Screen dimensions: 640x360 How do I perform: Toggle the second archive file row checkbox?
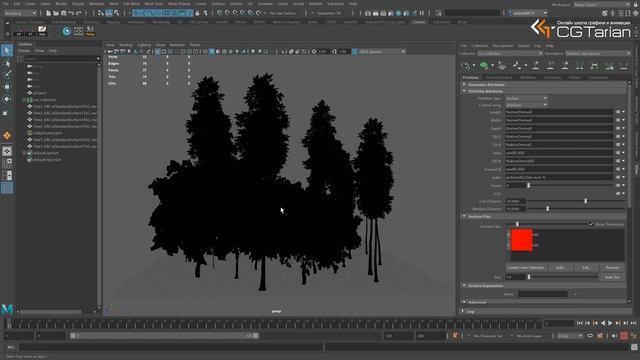pos(508,245)
